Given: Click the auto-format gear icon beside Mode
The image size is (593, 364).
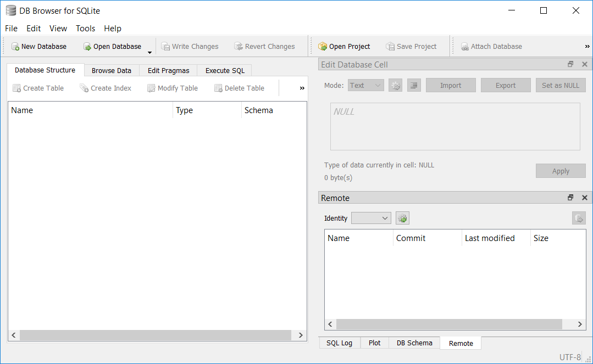Looking at the screenshot, I should [x=395, y=86].
